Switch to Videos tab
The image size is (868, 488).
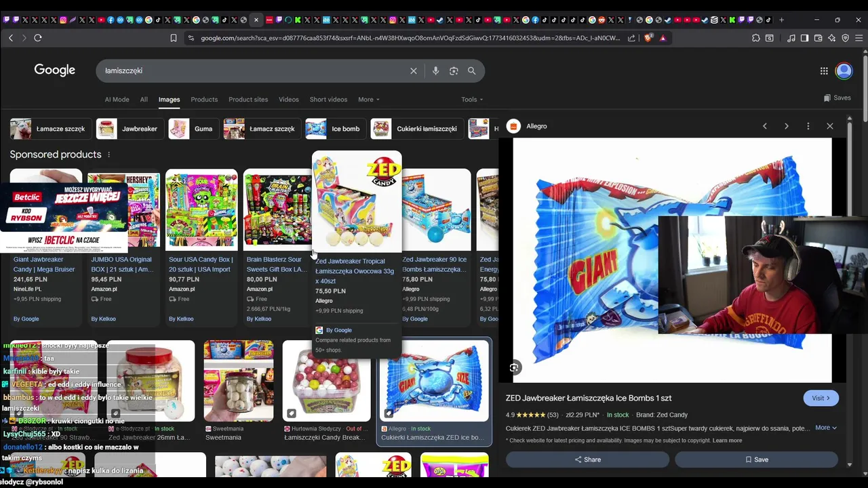coord(288,100)
